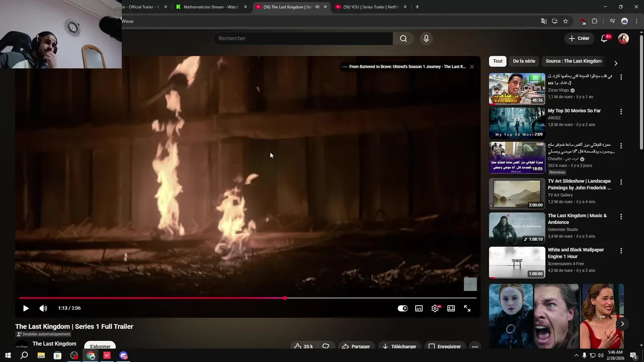Close the Mathematicien Stream tab
644x362 pixels.
pyautogui.click(x=246, y=7)
